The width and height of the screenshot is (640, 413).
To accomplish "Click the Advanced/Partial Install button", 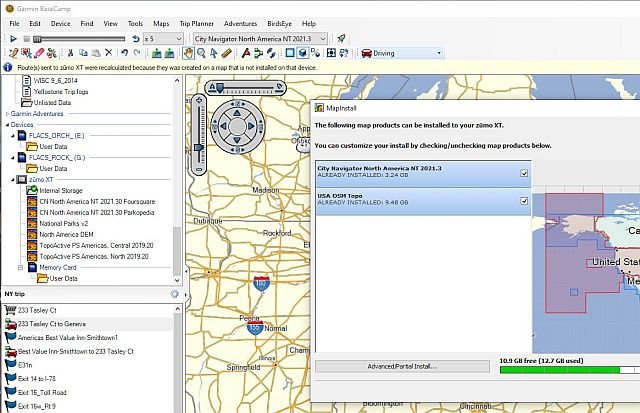I will point(402,366).
